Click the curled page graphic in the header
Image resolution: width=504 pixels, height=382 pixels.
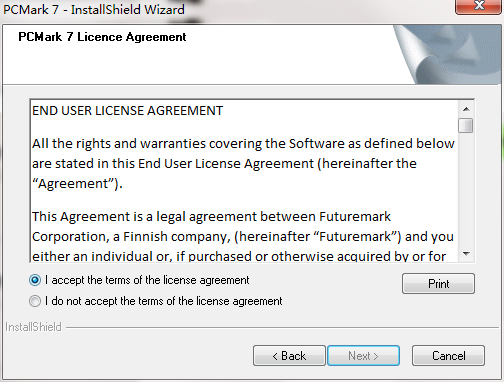[447, 54]
